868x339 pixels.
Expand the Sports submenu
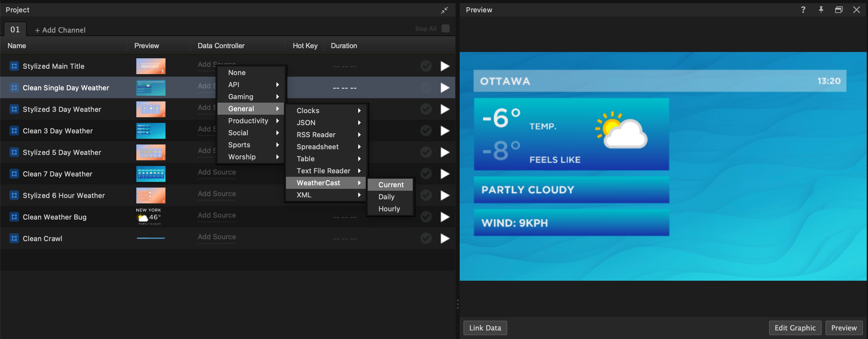(x=251, y=145)
